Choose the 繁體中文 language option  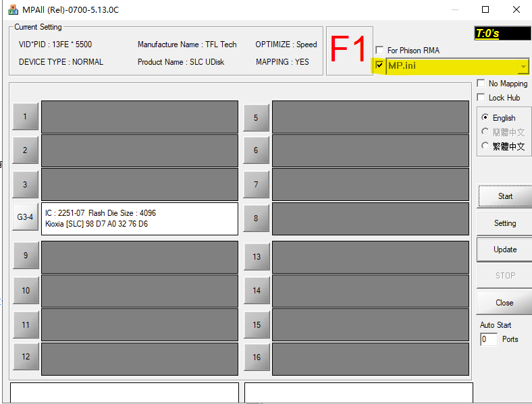coord(485,146)
